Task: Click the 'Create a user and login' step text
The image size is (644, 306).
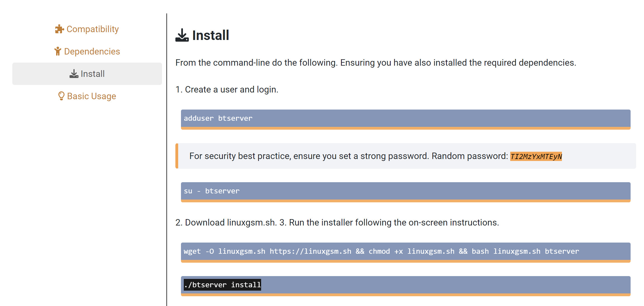Action: 227,89
